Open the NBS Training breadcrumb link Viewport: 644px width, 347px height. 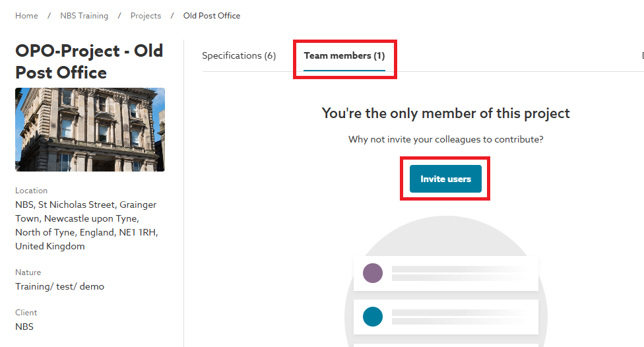tap(84, 16)
